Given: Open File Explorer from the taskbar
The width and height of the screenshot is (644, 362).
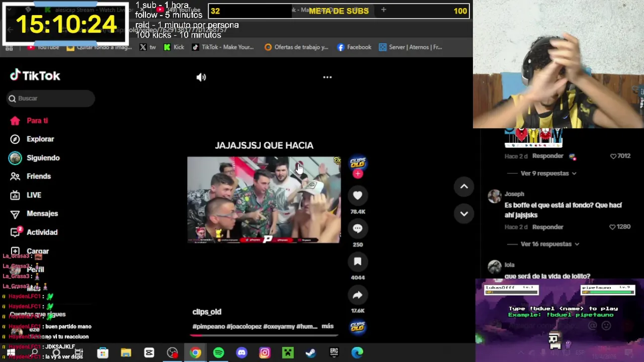Looking at the screenshot, I should 126,352.
